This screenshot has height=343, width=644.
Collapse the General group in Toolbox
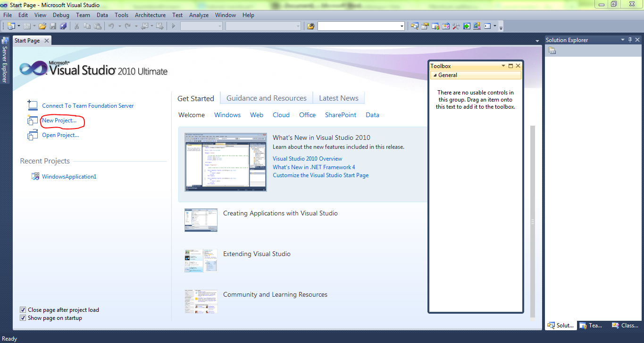pos(435,75)
